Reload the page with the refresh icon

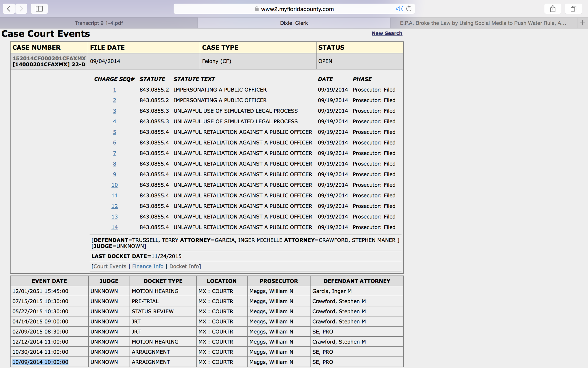pyautogui.click(x=409, y=8)
